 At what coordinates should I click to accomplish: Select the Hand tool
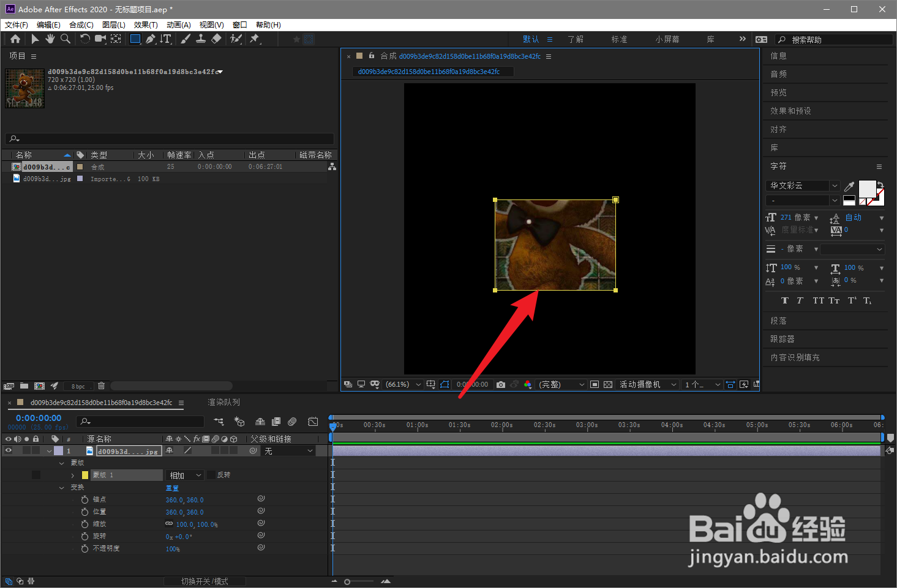coord(50,39)
